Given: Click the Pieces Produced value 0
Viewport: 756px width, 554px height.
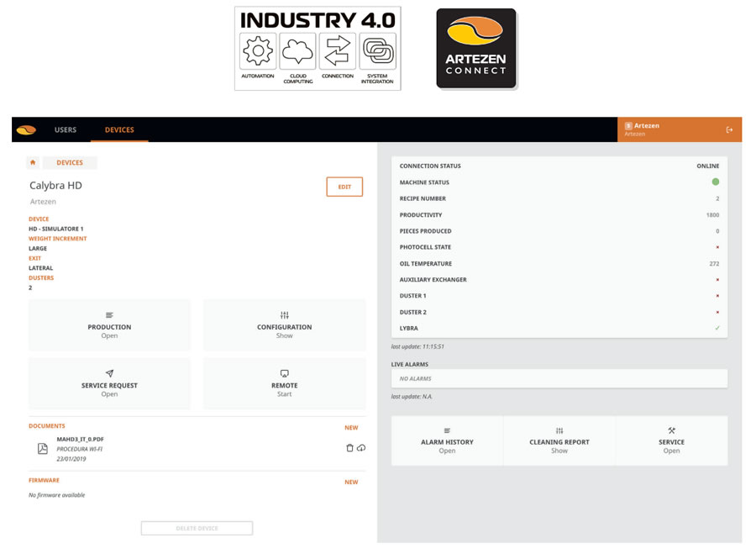Looking at the screenshot, I should tap(717, 231).
